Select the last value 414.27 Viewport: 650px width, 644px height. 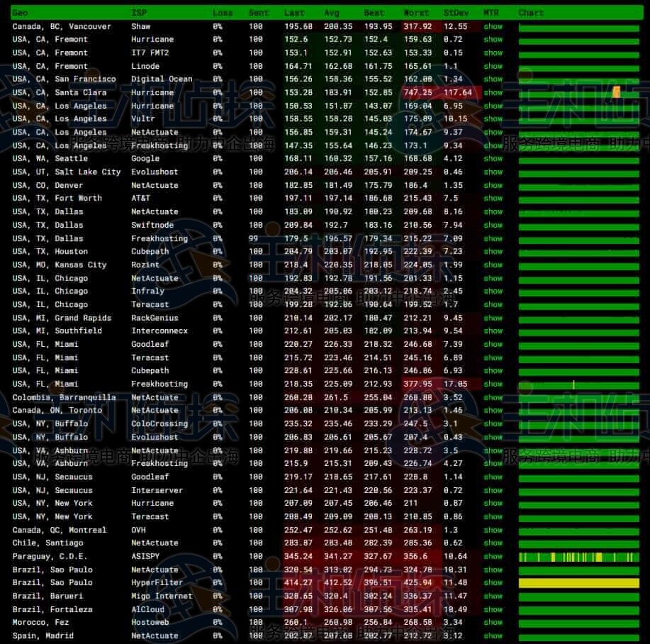click(x=298, y=582)
